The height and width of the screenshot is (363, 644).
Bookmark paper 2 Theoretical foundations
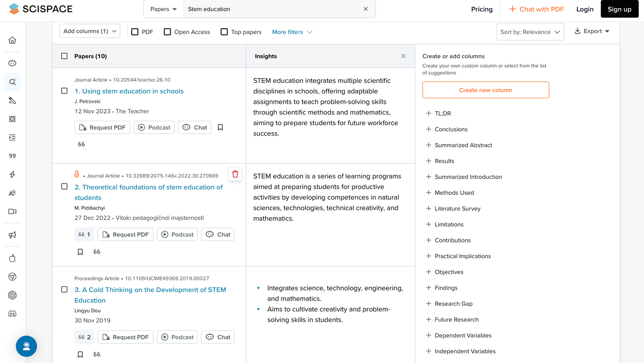click(80, 252)
